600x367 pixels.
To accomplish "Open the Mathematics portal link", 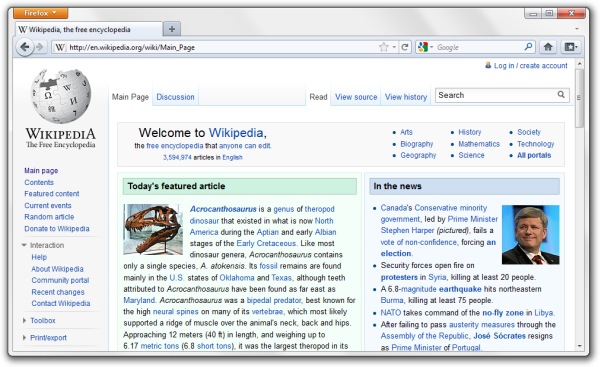I will pos(479,144).
